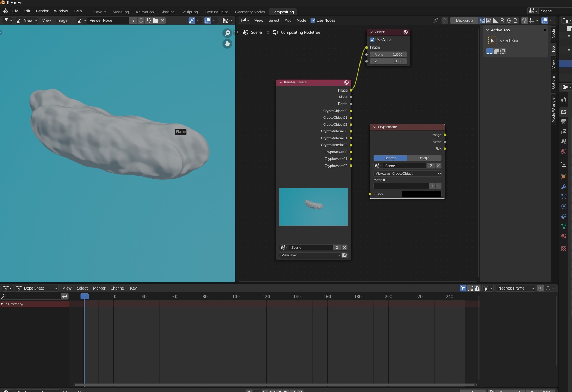This screenshot has height=392, width=572.
Task: Click the new image duplicate icon
Action: point(148,20)
